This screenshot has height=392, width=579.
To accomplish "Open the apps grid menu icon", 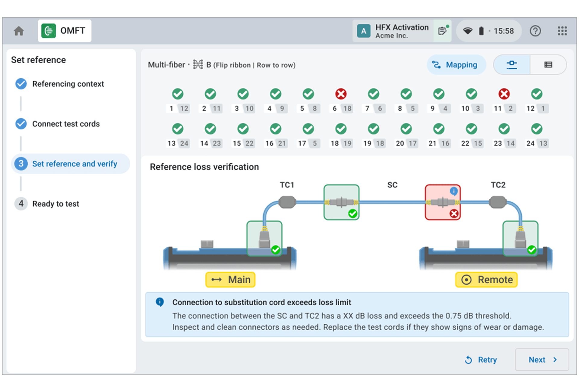I will [x=562, y=31].
